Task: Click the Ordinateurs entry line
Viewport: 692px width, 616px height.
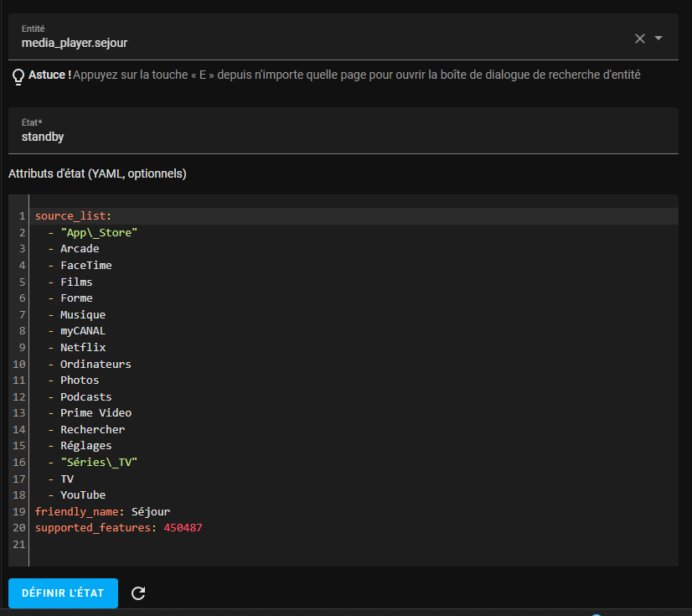Action: [96, 365]
